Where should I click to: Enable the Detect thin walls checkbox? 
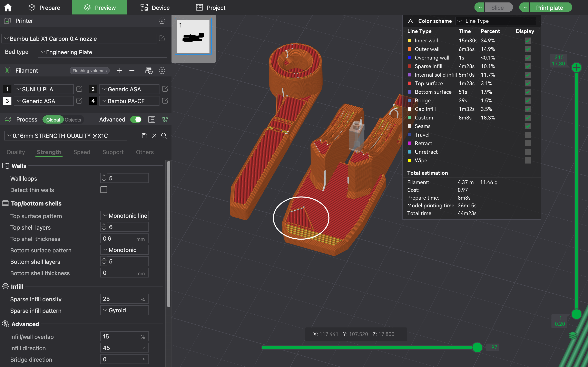[x=104, y=190]
